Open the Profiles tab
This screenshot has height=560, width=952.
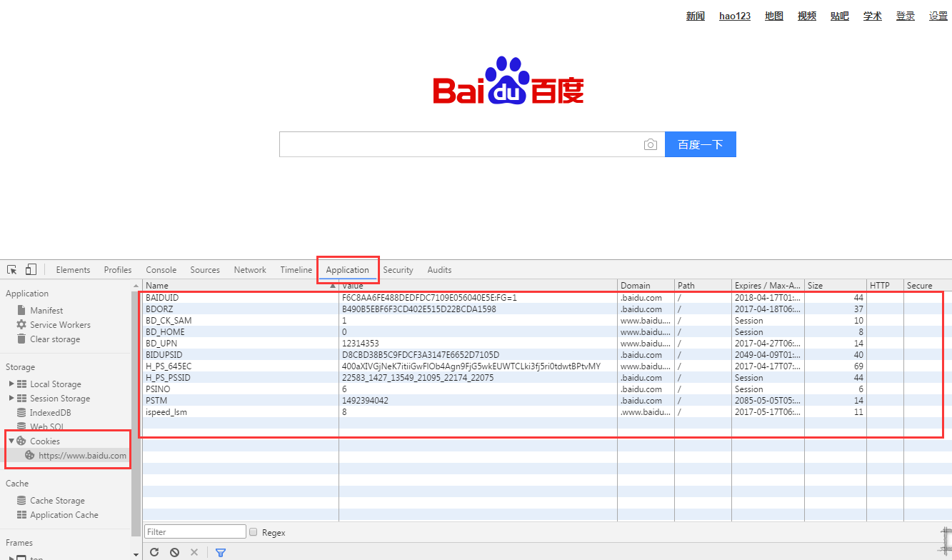tap(118, 269)
